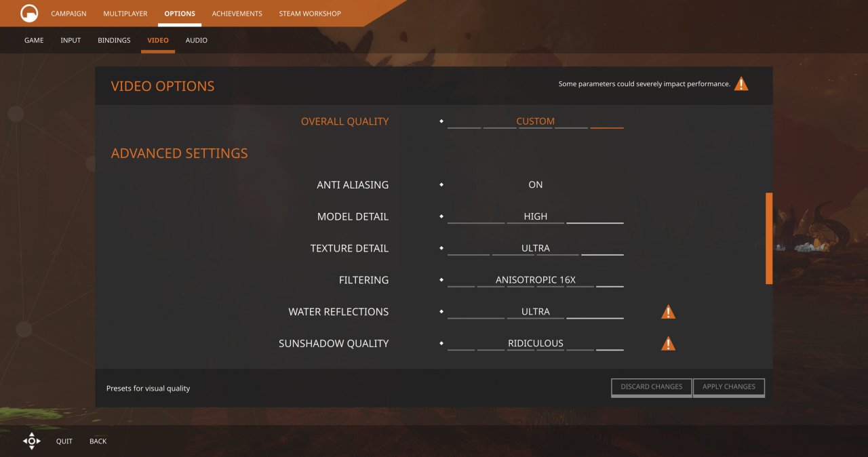Apply video setting changes
Screen dimensions: 868x457
click(729, 387)
